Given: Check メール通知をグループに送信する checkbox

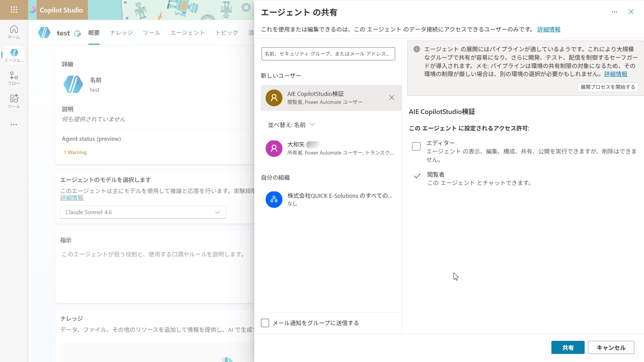Looking at the screenshot, I should point(265,323).
